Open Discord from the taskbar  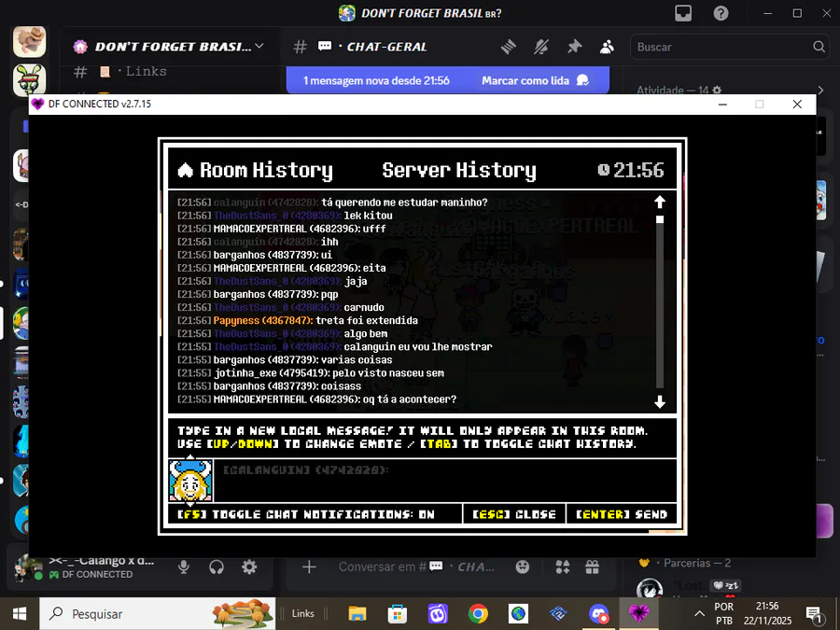(598, 613)
